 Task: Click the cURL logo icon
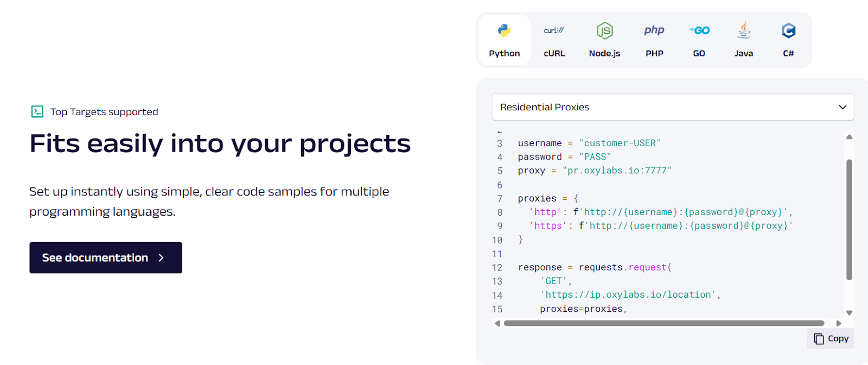pos(554,30)
